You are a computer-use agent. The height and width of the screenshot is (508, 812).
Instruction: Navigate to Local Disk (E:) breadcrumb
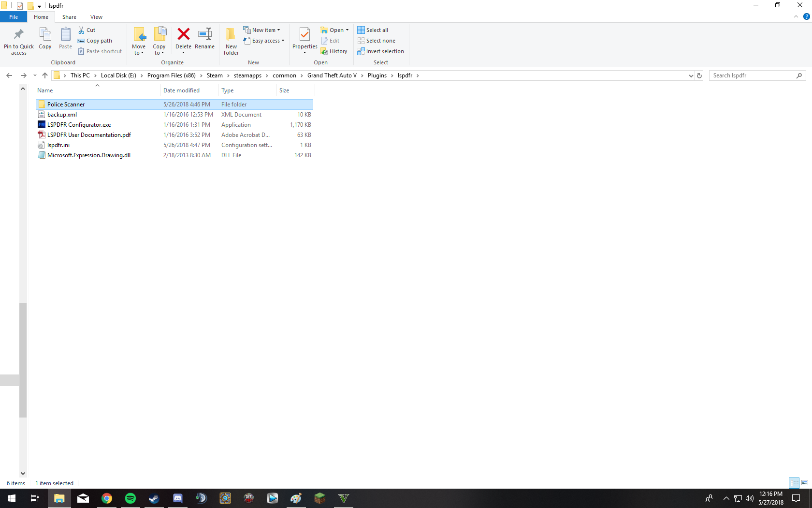[118, 75]
